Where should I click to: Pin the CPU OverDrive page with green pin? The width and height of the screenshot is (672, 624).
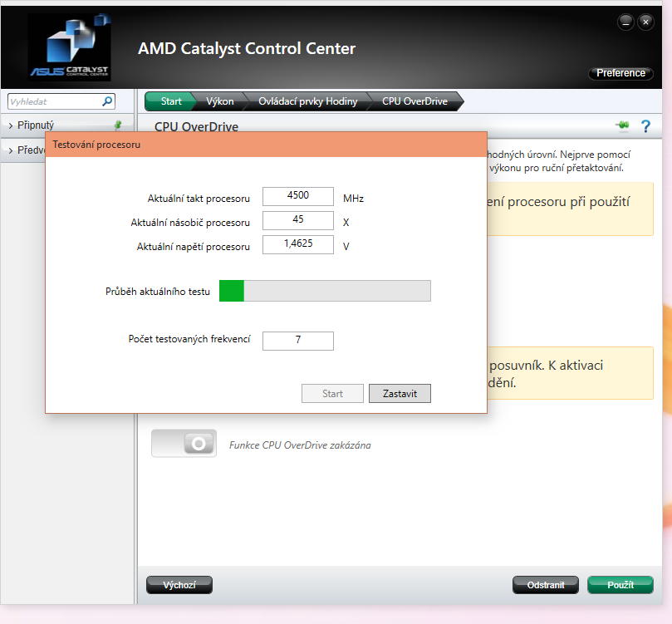623,125
